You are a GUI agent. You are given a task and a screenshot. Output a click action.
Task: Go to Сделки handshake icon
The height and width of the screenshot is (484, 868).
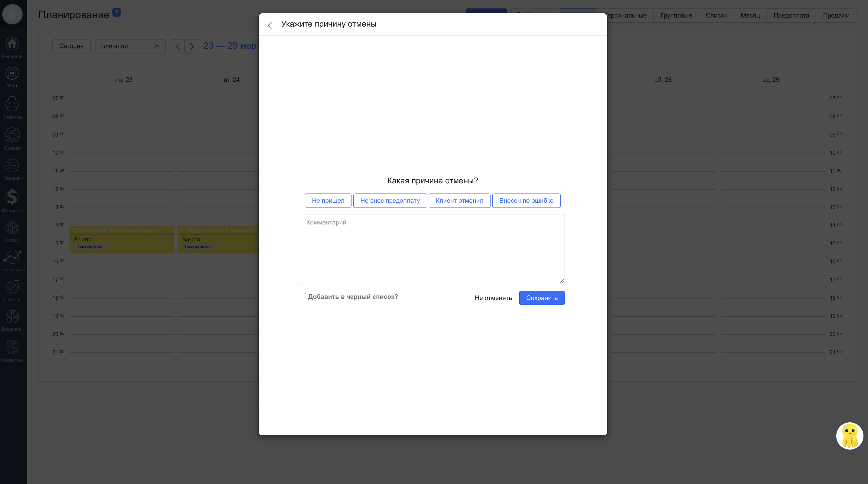coord(12,135)
